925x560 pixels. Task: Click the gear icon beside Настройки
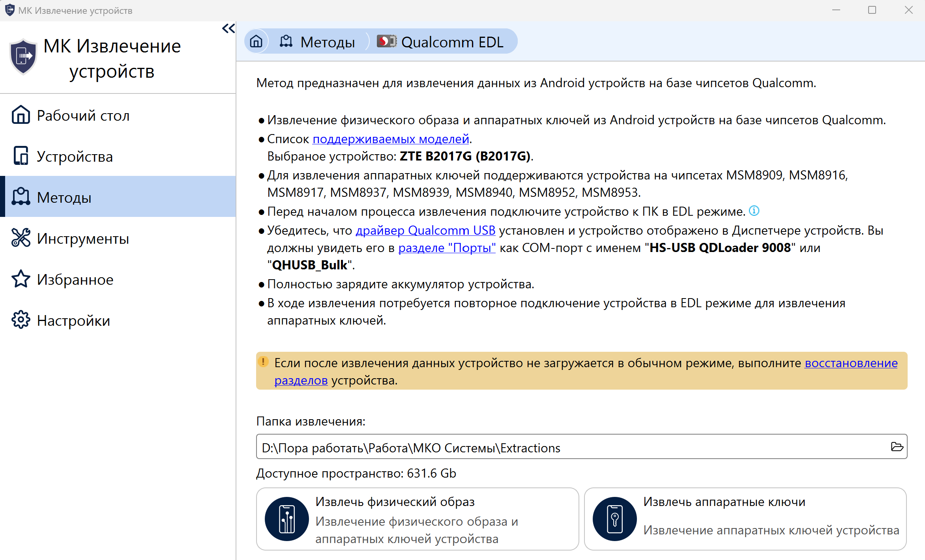[21, 320]
